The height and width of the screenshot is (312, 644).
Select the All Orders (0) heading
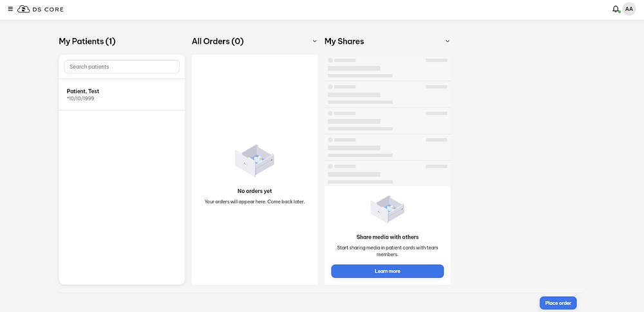point(218,41)
